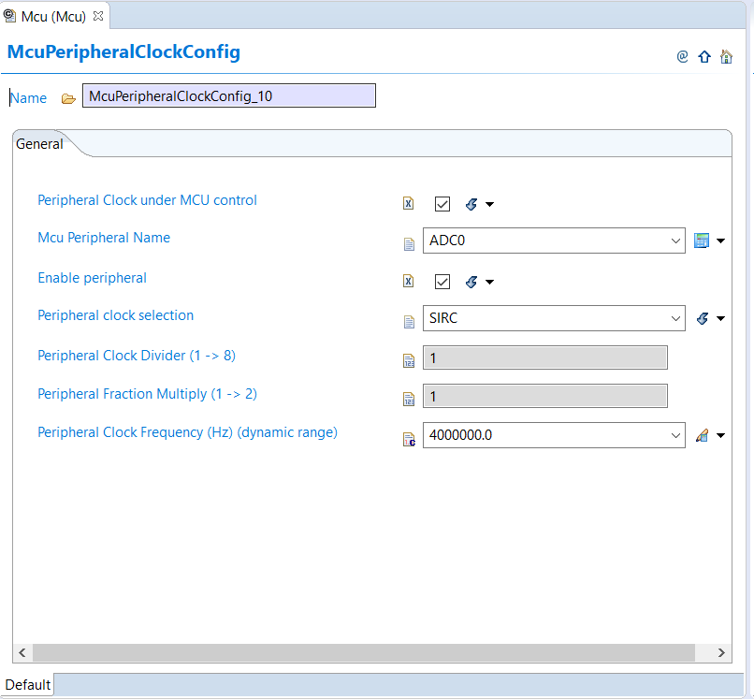Open dropdown arrow next to Enable peripheral wrench
Image resolution: width=754 pixels, height=700 pixels.
pyautogui.click(x=489, y=282)
